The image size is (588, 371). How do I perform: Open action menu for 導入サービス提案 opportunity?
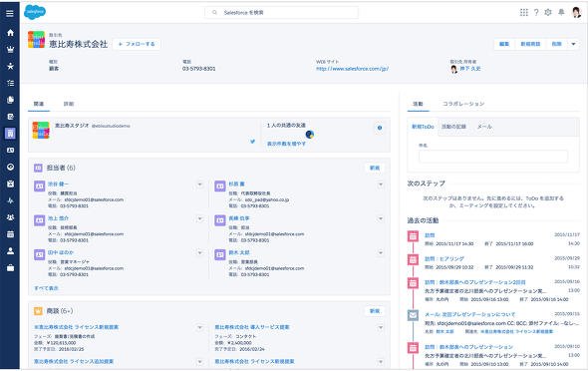pyautogui.click(x=381, y=327)
